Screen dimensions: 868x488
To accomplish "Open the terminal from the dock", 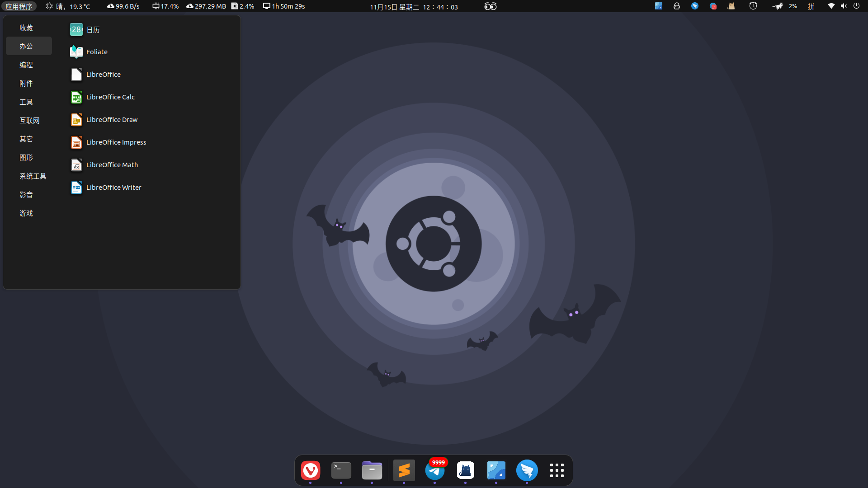I will tap(341, 470).
